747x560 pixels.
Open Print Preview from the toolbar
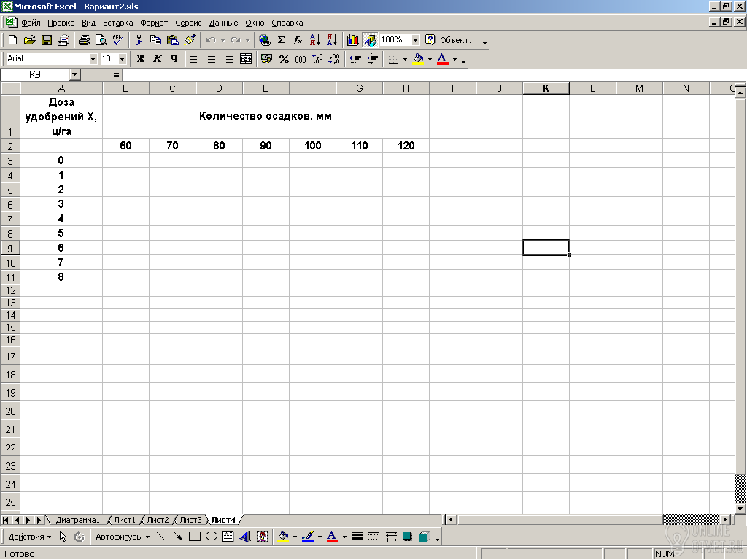tap(101, 41)
